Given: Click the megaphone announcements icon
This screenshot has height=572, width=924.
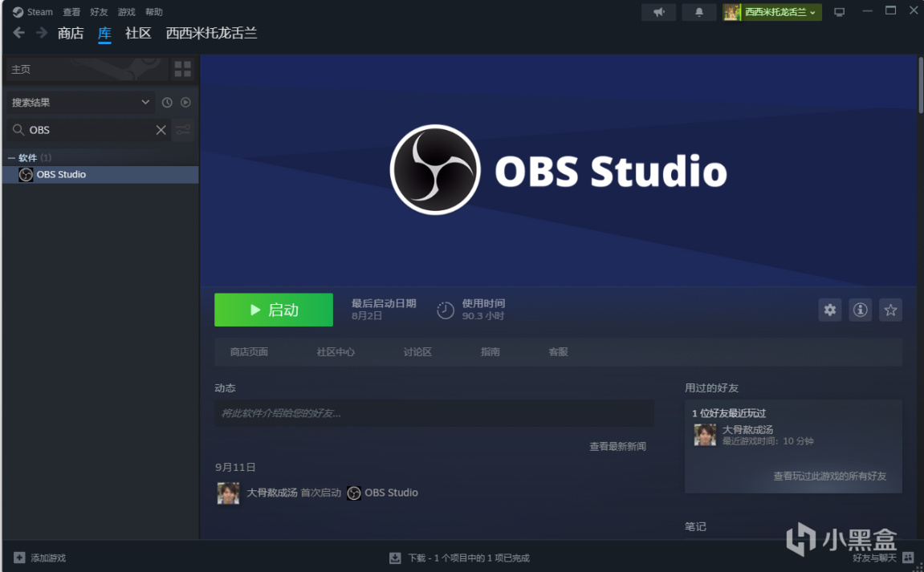Looking at the screenshot, I should click(x=659, y=12).
